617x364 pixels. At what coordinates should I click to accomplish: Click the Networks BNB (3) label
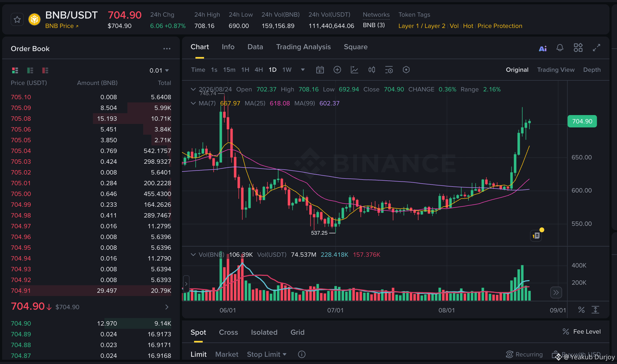[x=374, y=25]
